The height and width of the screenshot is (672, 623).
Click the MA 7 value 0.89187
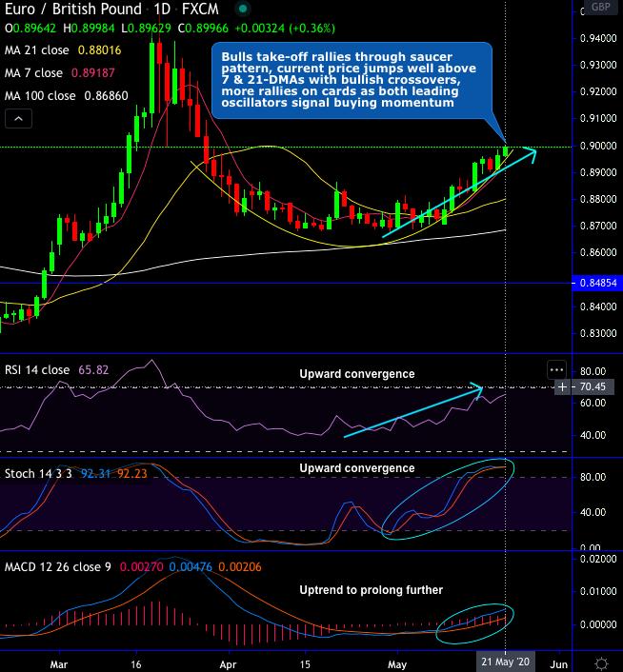pyautogui.click(x=93, y=73)
